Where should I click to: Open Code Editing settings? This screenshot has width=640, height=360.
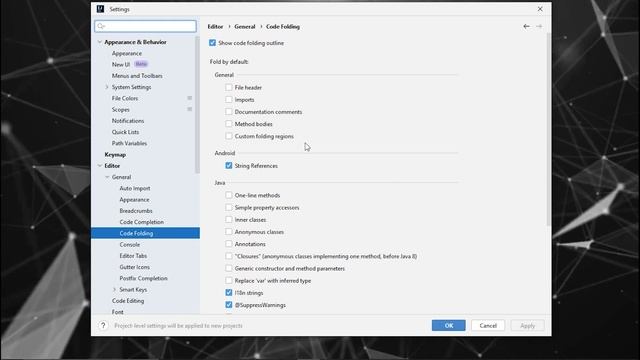128,300
